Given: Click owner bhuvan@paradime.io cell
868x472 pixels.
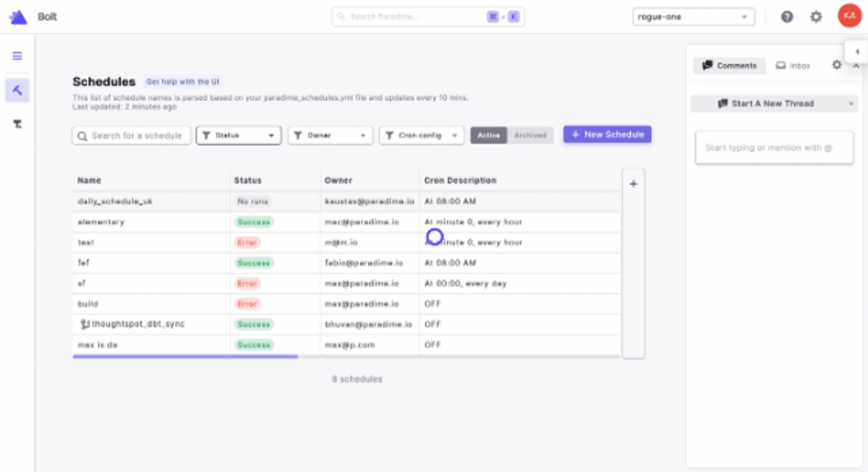Looking at the screenshot, I should pos(368,324).
